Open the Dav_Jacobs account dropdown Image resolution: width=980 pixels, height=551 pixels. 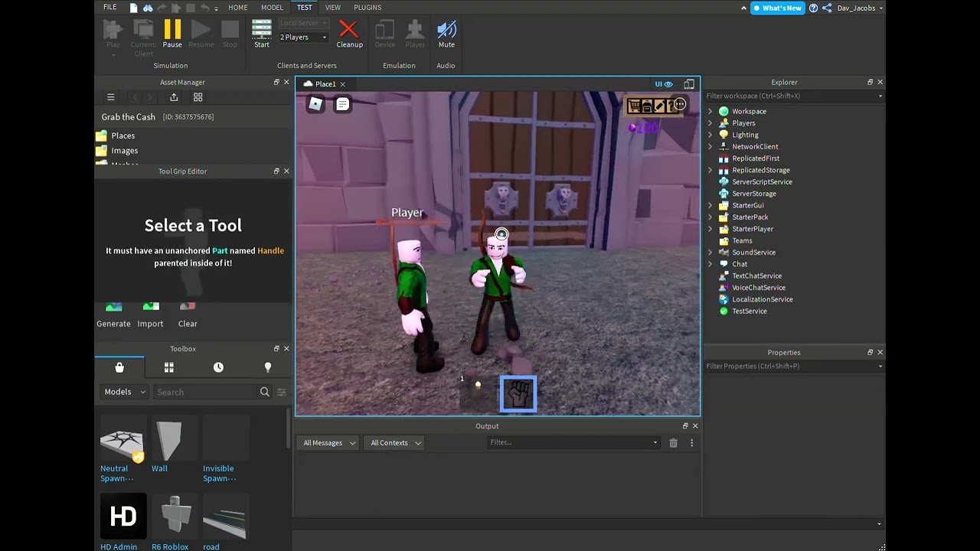tap(860, 8)
